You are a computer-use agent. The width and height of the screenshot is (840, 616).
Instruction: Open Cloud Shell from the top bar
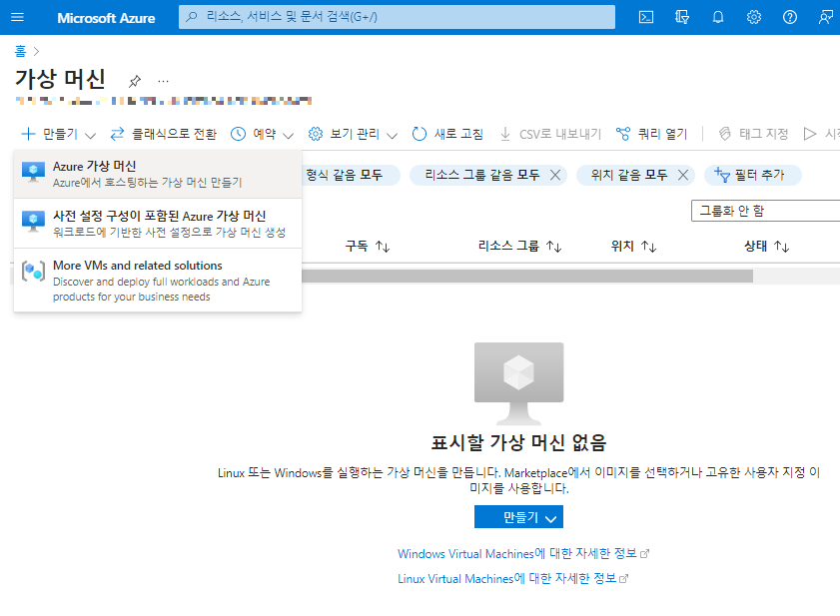(x=646, y=17)
